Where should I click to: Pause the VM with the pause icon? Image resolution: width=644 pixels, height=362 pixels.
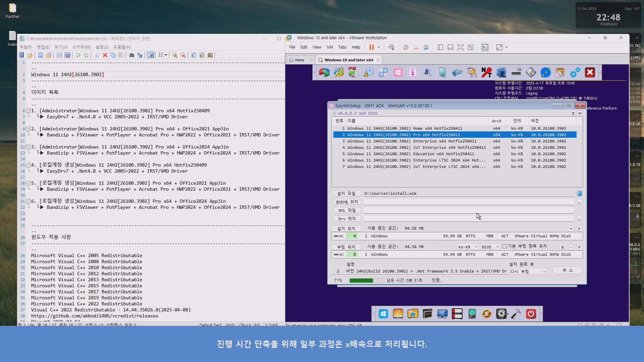[371, 47]
